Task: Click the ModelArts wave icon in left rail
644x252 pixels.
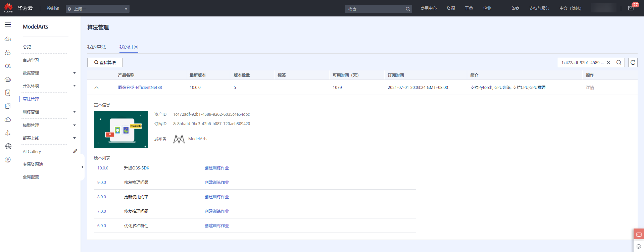Action: [8, 66]
